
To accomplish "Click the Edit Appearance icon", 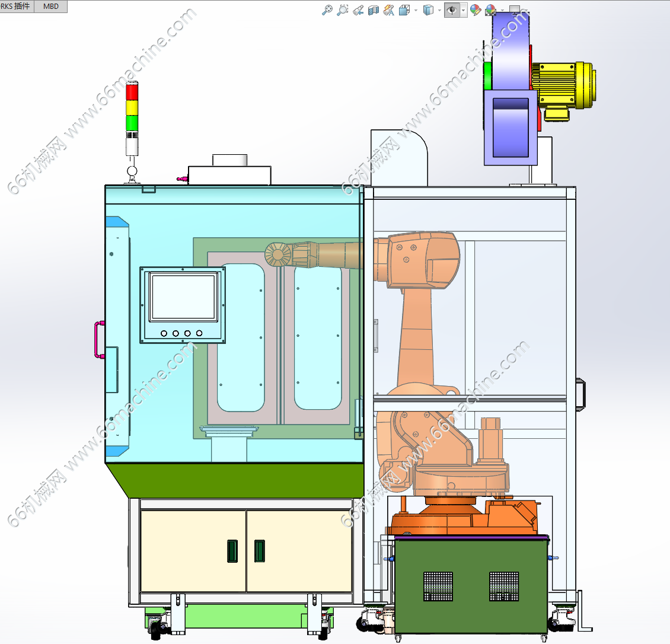I will 475,10.
